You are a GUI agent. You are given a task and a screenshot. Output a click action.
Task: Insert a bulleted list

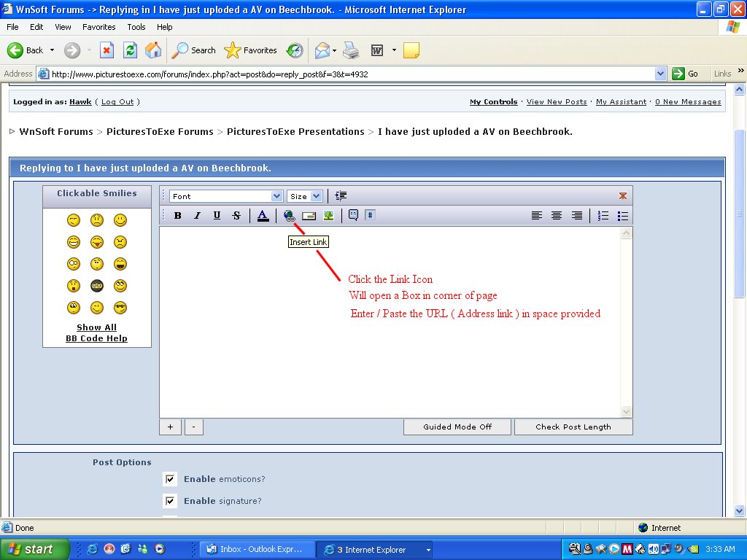pyautogui.click(x=623, y=216)
